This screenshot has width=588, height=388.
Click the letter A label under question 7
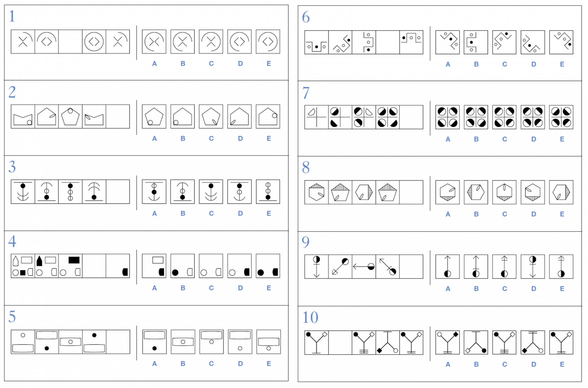click(448, 139)
